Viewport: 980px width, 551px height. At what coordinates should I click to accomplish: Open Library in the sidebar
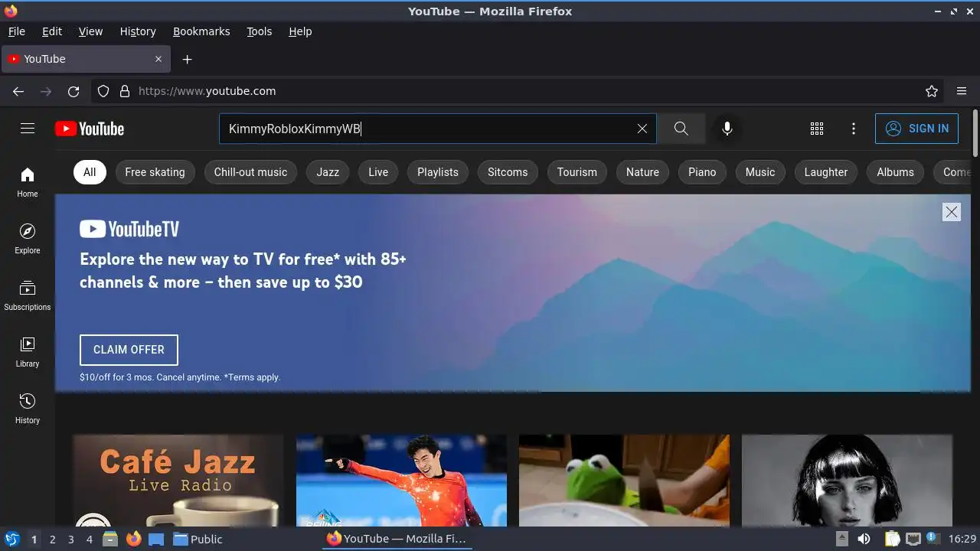[28, 352]
